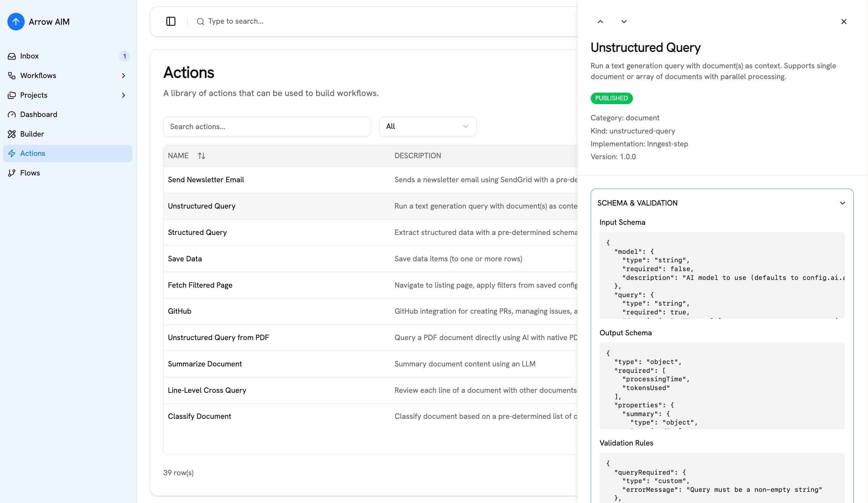Select the Unstructured Query action row

click(x=202, y=206)
